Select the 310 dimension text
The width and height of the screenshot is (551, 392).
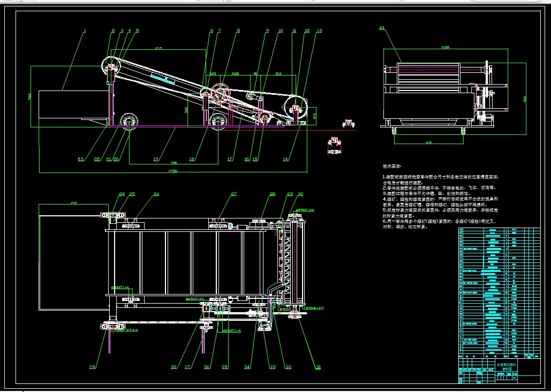point(278,73)
